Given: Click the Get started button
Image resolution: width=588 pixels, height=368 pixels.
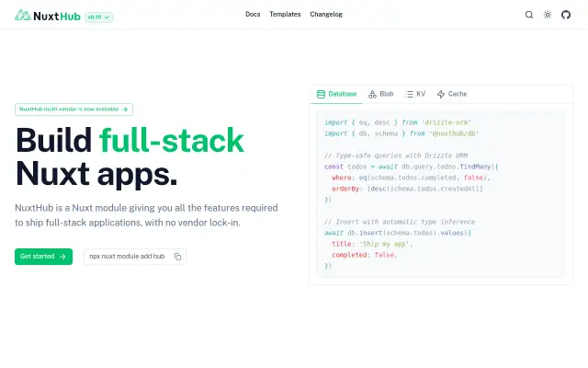Looking at the screenshot, I should pyautogui.click(x=43, y=257).
